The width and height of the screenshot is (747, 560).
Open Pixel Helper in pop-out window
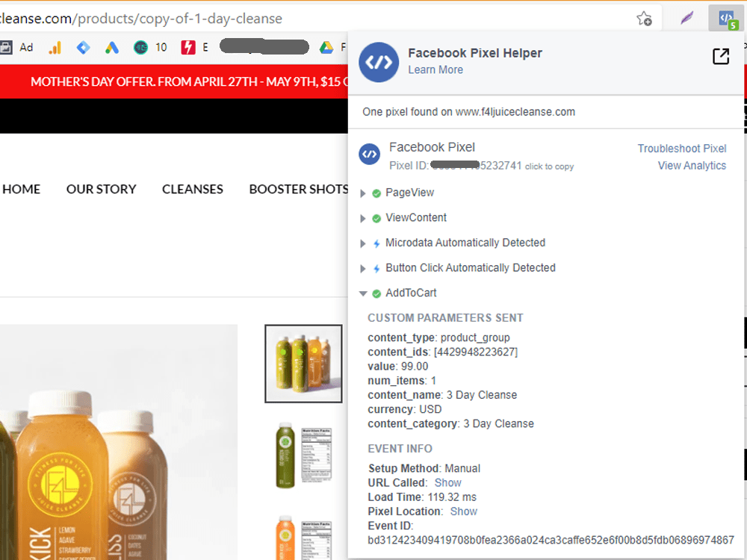click(x=721, y=56)
